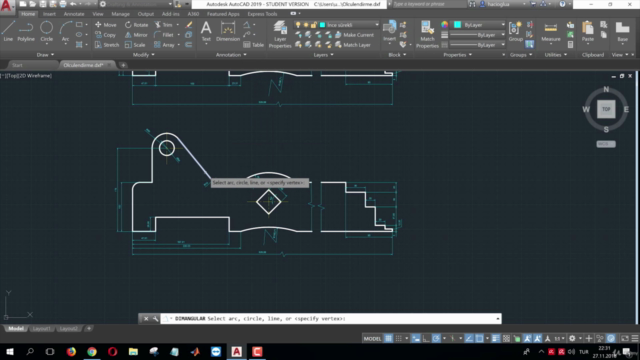Viewport: 640px width, 360px height.
Task: Switch to the Layout1 tab
Action: point(42,329)
